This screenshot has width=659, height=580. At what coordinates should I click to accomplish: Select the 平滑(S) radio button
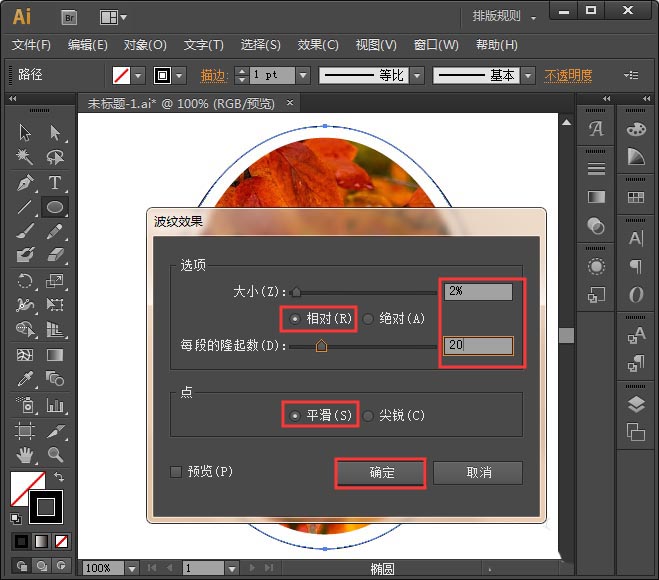295,416
